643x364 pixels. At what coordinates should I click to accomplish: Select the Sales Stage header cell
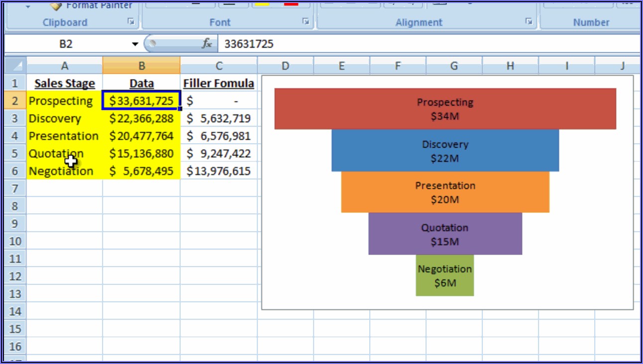(x=65, y=84)
